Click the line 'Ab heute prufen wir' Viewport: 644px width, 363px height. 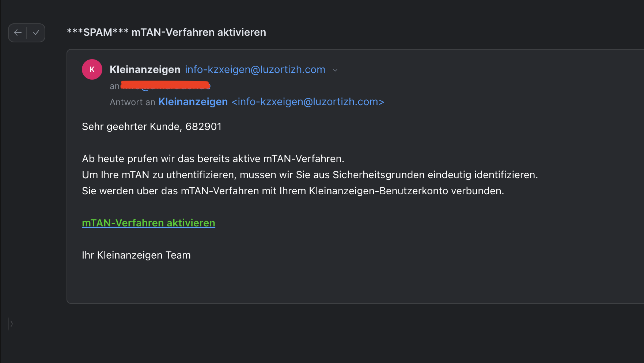point(213,158)
